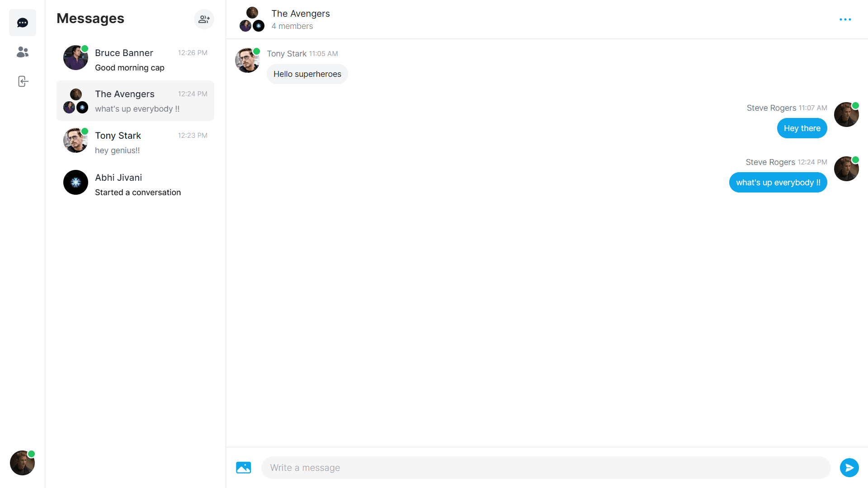Click the Started a conversation preview text

(x=137, y=192)
